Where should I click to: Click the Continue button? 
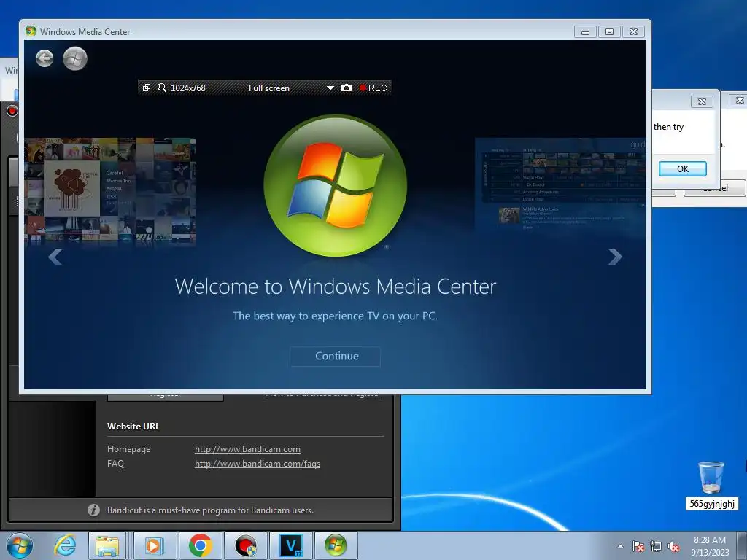(335, 356)
